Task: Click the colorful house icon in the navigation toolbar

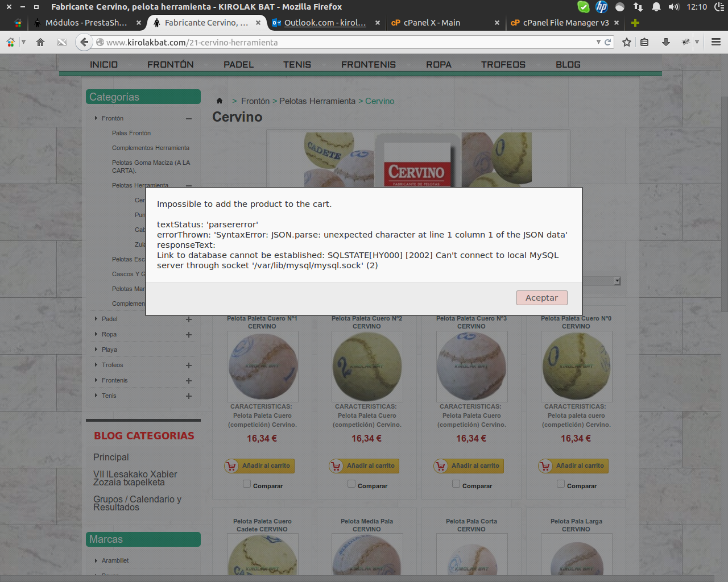Action: [10, 42]
